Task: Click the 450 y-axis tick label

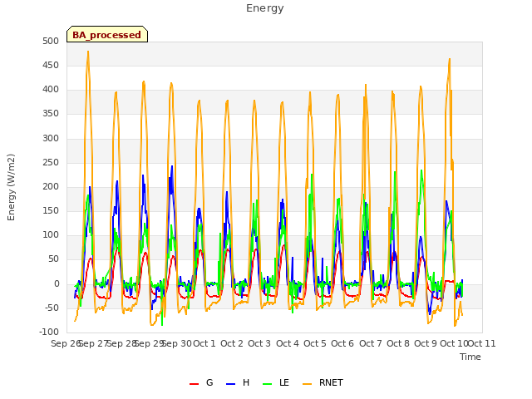Action: point(51,65)
